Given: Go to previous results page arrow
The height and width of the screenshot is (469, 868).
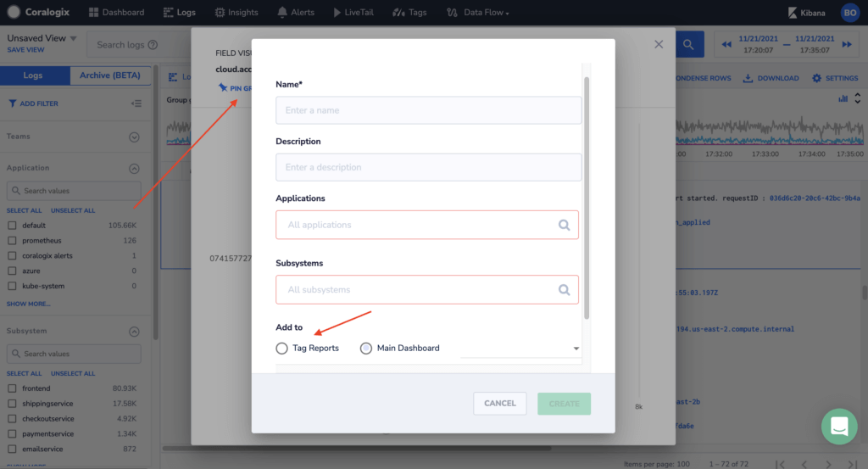Looking at the screenshot, I should point(804,464).
